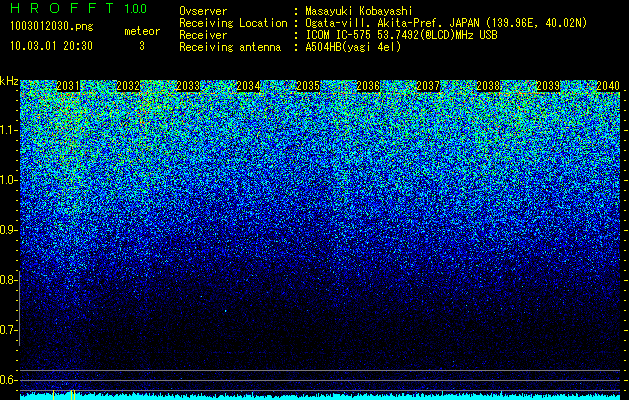Click the Ovserver field label
The height and width of the screenshot is (400, 629).
203,11
